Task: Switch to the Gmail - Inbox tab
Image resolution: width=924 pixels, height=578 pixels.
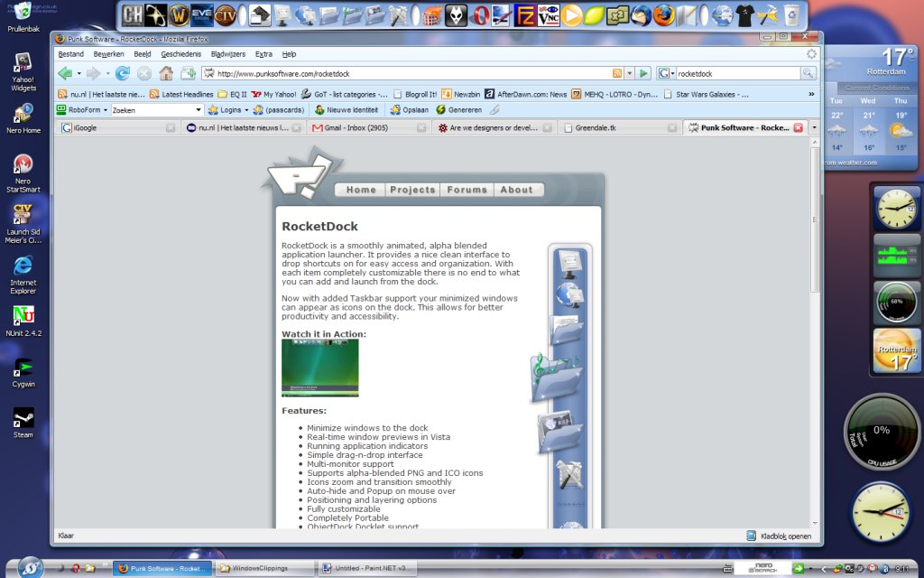Action: (369, 127)
